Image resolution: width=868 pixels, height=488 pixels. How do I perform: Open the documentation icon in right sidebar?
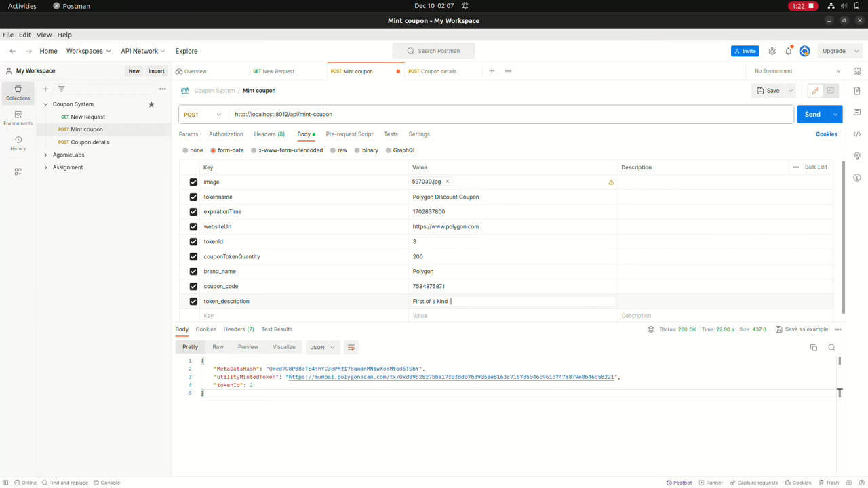click(857, 91)
